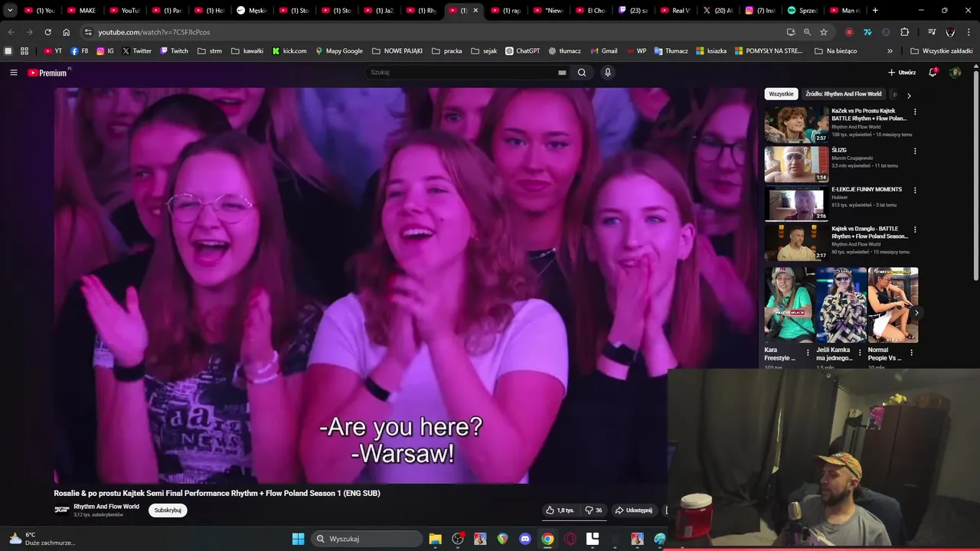The image size is (980, 551).
Task: Open the Windows Start menu
Action: tap(299, 539)
